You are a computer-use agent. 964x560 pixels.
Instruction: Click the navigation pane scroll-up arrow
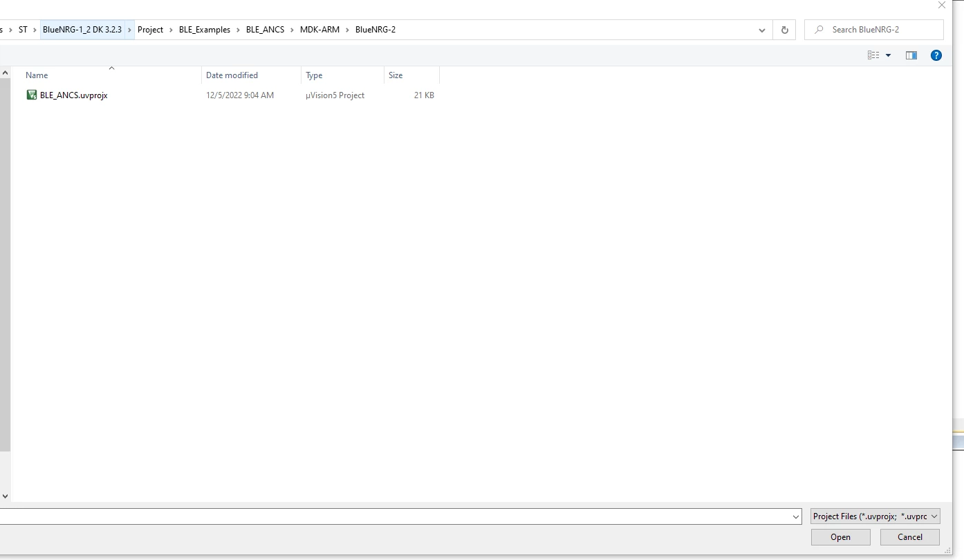[x=5, y=72]
